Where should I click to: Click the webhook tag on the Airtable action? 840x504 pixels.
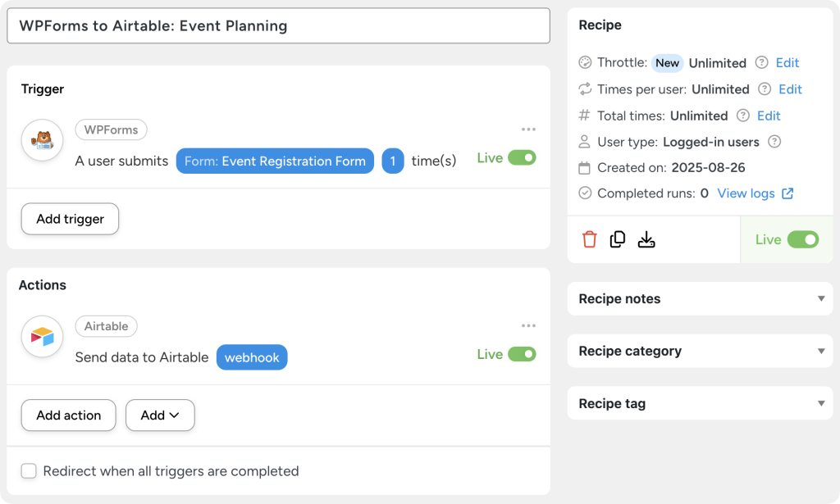point(252,357)
